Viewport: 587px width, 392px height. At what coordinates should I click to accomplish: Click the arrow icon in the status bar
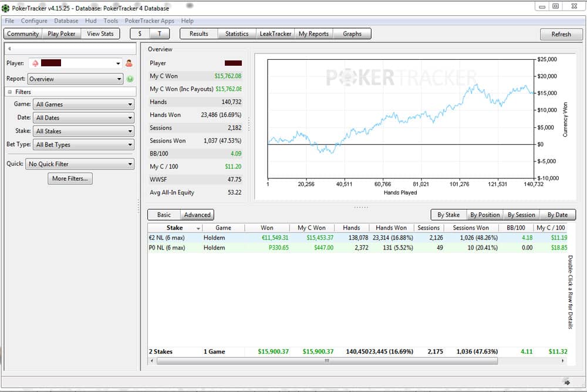click(567, 382)
